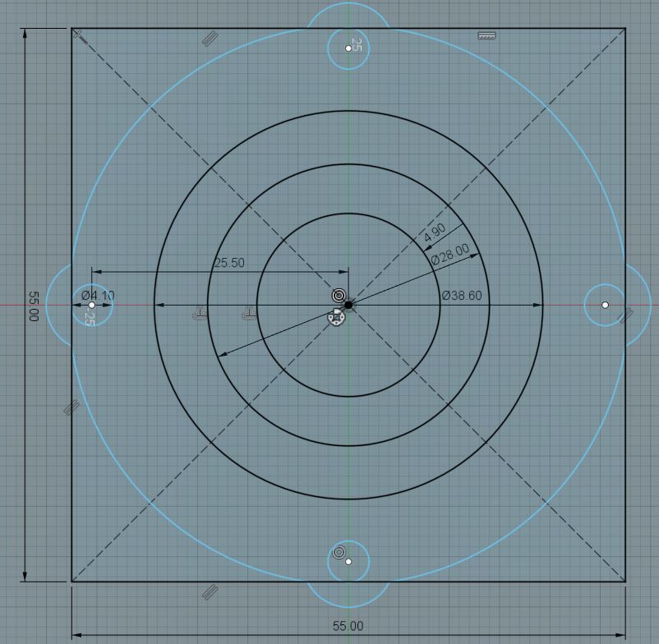Select the hatched fixed constraint glyph at top right
The width and height of the screenshot is (659, 644).
[x=485, y=36]
